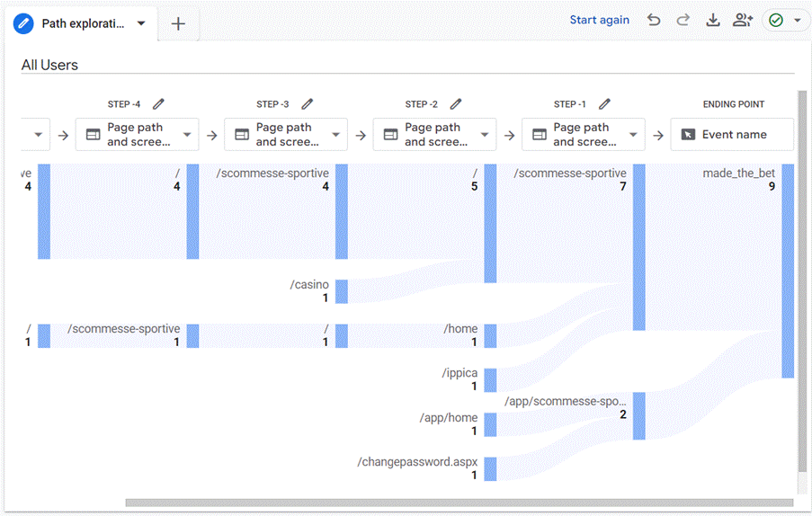Screen dimensions: 812x516
Task: Expand STEP -1 Page path dropdown
Action: click(633, 135)
